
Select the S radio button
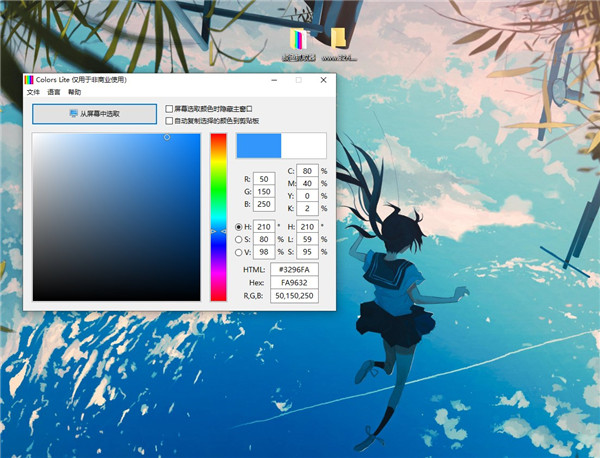[239, 240]
